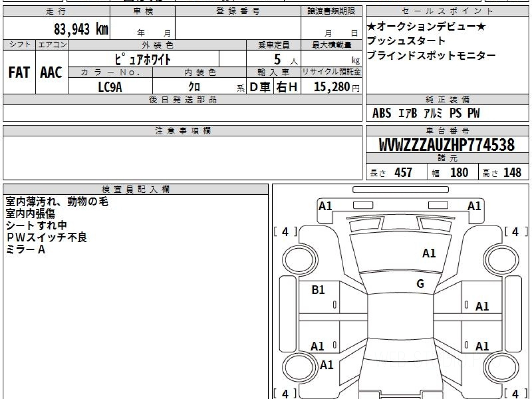Screen dimensions: 532x399
Task: Click the mileage value 83,943 km
Action: (81, 29)
